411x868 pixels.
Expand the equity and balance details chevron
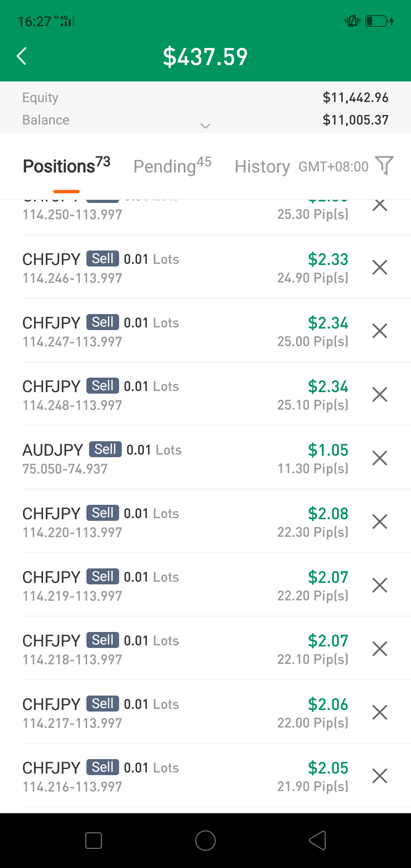click(205, 126)
